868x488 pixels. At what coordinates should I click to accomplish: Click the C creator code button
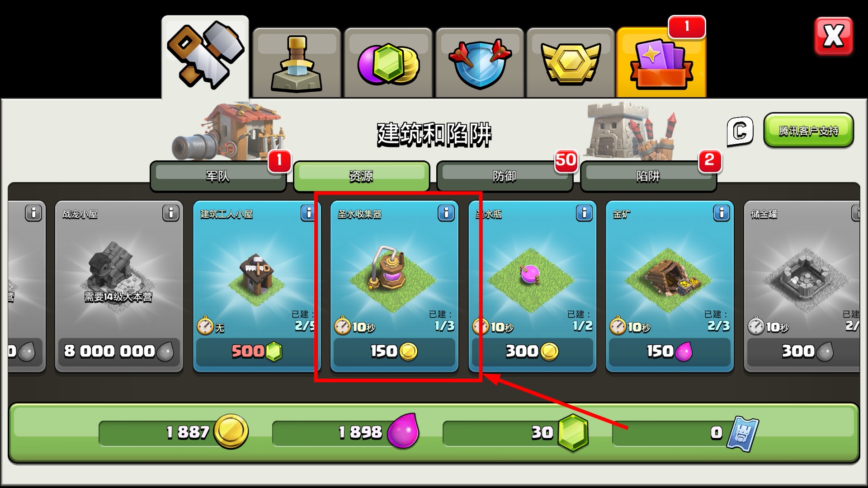pyautogui.click(x=740, y=131)
